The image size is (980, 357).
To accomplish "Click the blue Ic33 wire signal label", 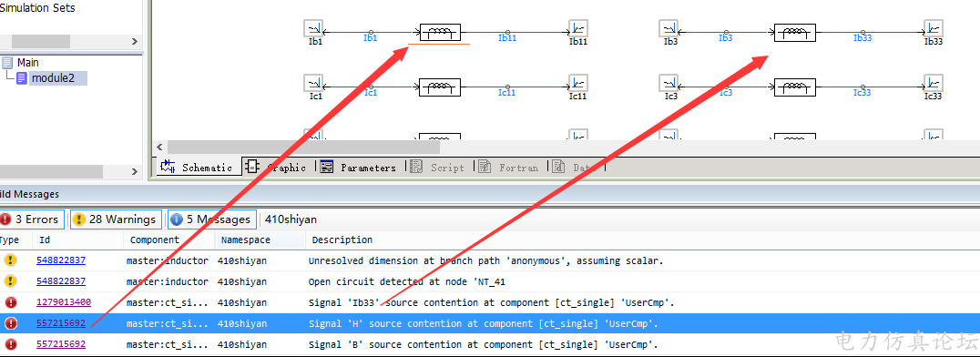I will [x=863, y=93].
